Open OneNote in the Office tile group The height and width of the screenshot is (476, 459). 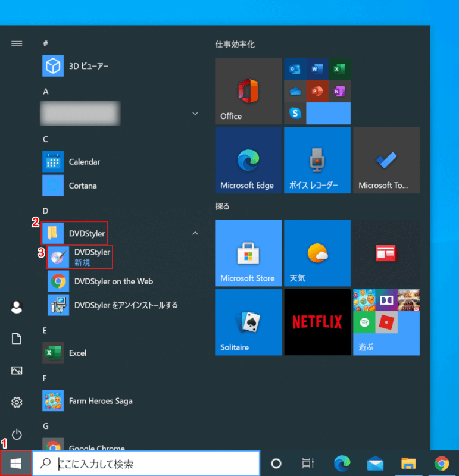coord(339,91)
